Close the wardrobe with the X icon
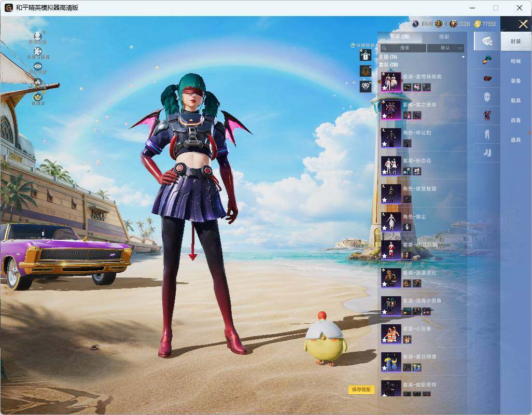Image resolution: width=532 pixels, height=415 pixels. (523, 24)
